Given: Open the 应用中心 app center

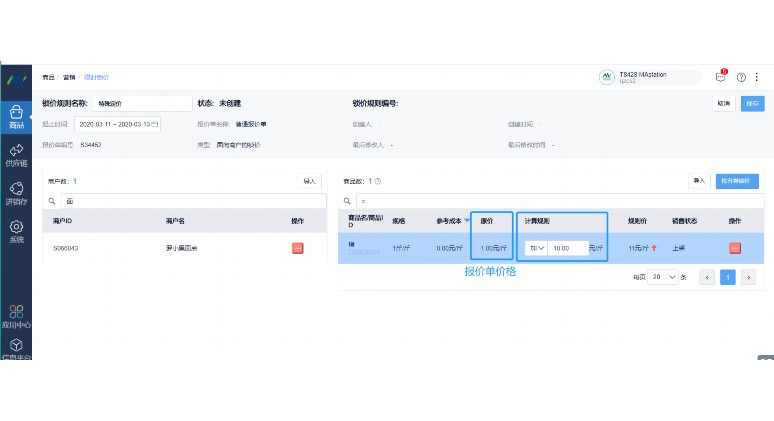Looking at the screenshot, I should (x=16, y=316).
